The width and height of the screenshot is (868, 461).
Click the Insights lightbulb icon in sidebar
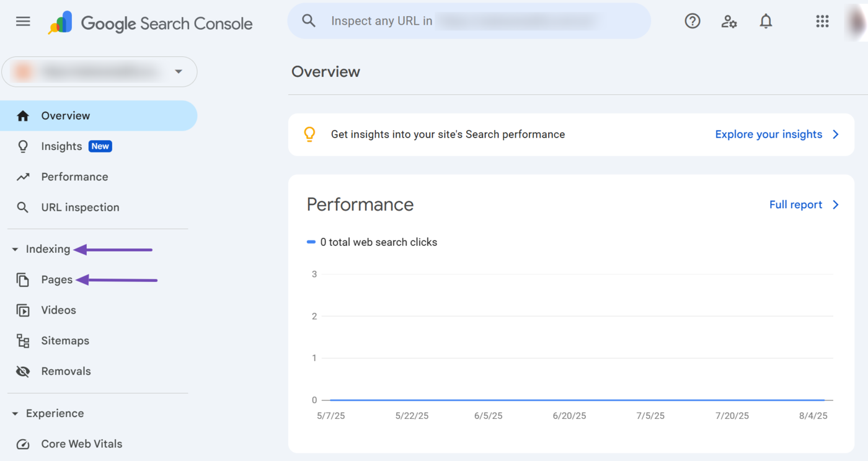coord(23,146)
